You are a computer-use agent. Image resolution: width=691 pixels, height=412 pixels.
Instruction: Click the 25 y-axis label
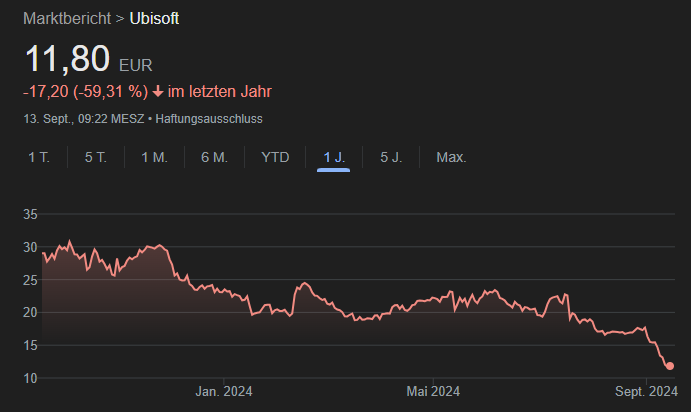[x=30, y=280]
